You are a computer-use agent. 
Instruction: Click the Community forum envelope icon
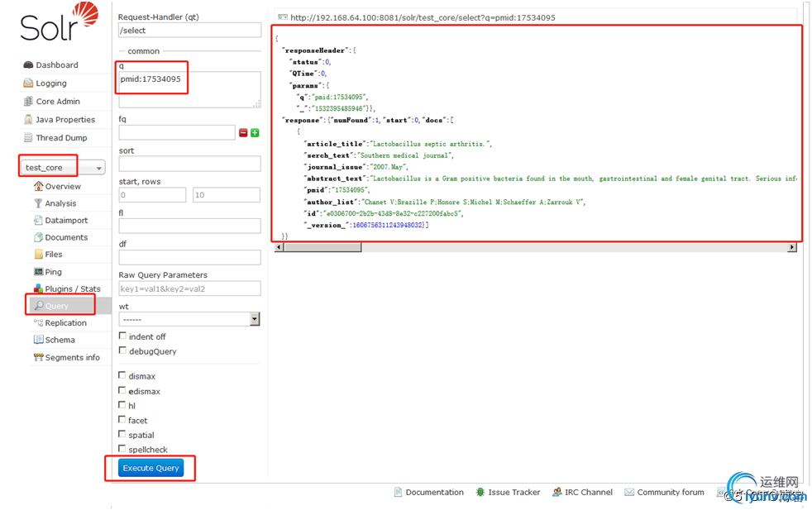tap(629, 492)
